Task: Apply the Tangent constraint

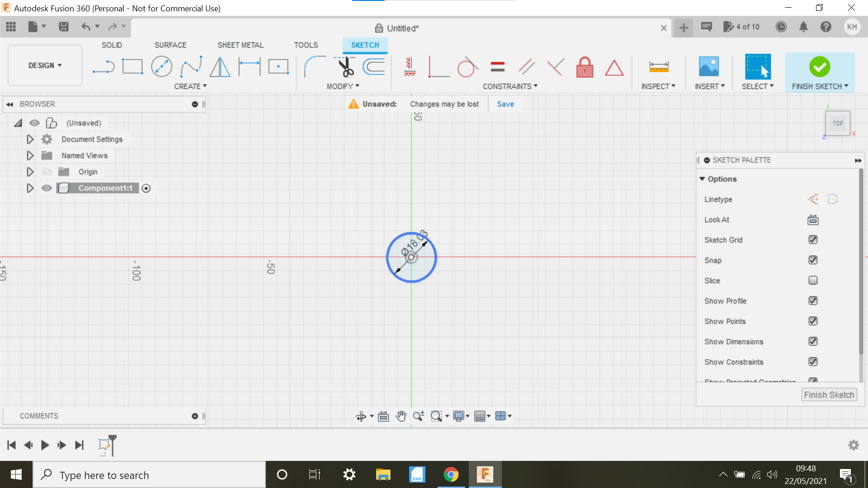Action: [468, 66]
